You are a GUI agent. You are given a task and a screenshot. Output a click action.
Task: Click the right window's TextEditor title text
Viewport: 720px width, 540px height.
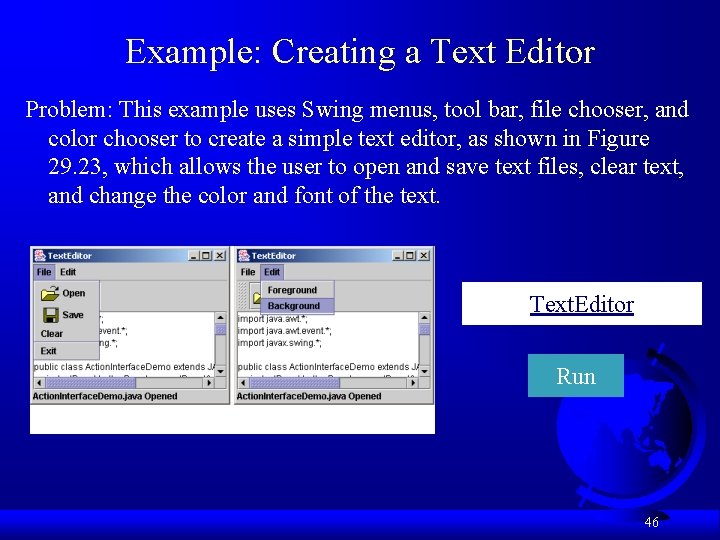pos(274,256)
